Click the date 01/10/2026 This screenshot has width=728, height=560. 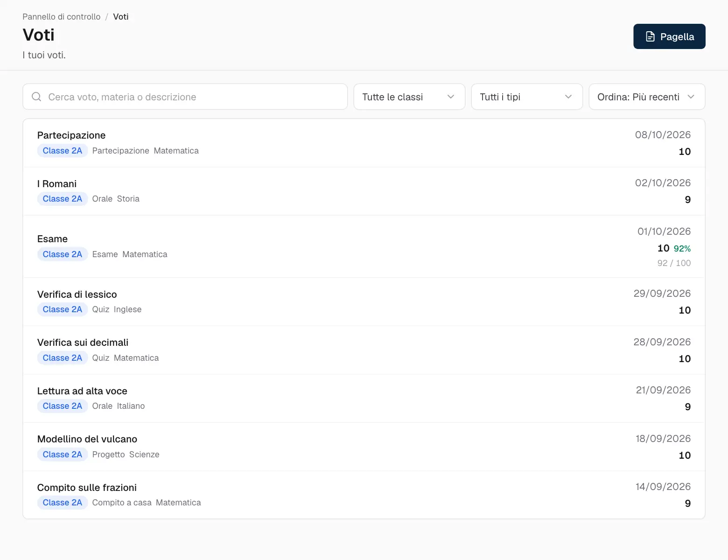(x=664, y=231)
